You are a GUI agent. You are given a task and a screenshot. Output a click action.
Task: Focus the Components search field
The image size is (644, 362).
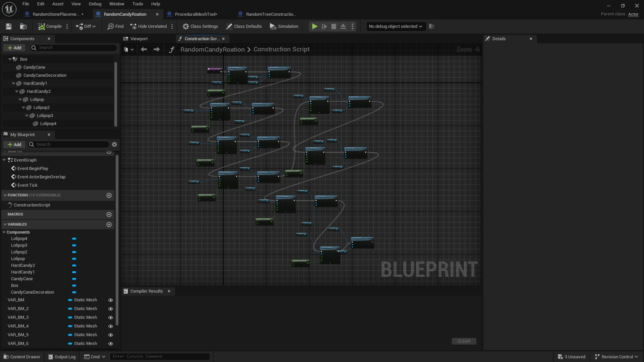coord(73,48)
